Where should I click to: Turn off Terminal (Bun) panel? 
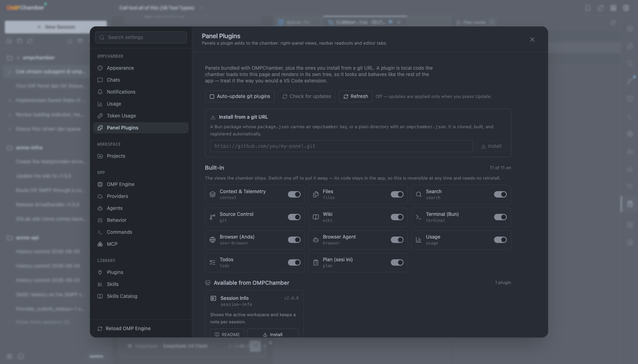pos(500,217)
